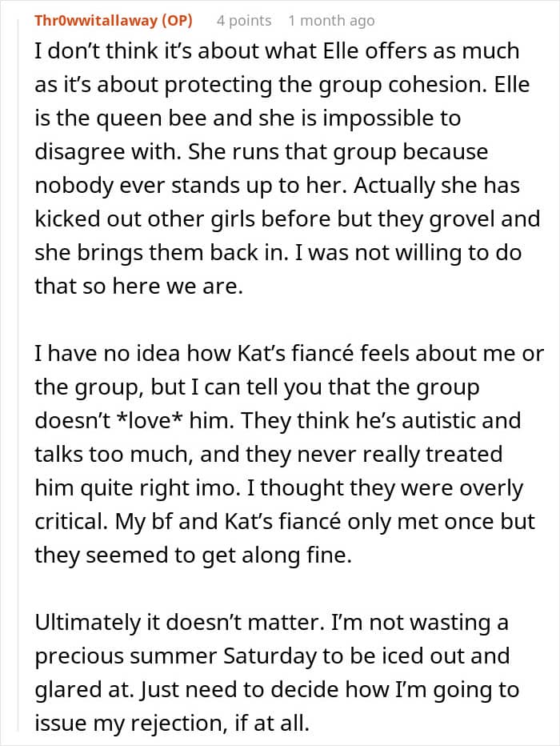
Task: Click the phrase precious summer Saturday
Action: [x=175, y=656]
